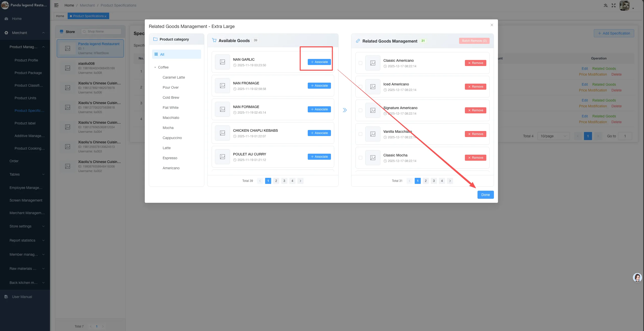Image resolution: width=644 pixels, height=331 pixels.
Task: Go to page 2 of Available Goods
Action: [x=276, y=181]
